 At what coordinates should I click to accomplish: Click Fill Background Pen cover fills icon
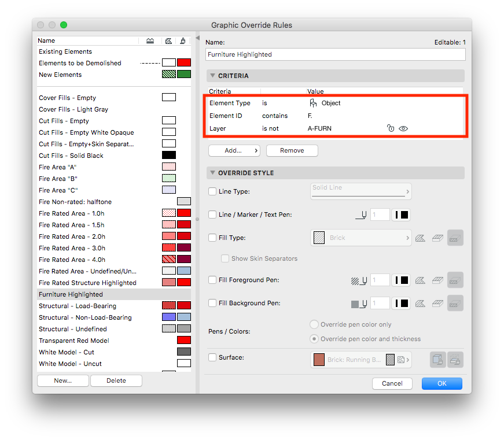click(437, 304)
